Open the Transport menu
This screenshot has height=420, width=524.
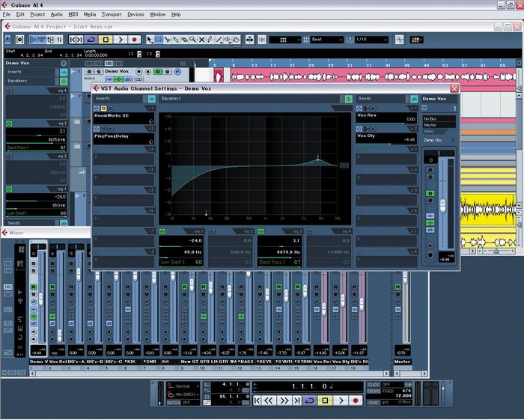(x=112, y=14)
